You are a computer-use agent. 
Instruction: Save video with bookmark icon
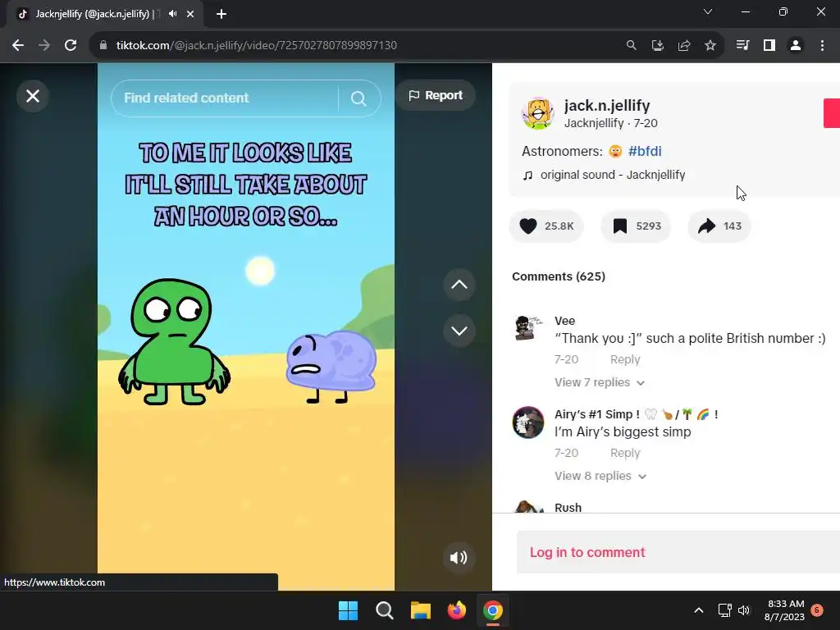pos(620,226)
